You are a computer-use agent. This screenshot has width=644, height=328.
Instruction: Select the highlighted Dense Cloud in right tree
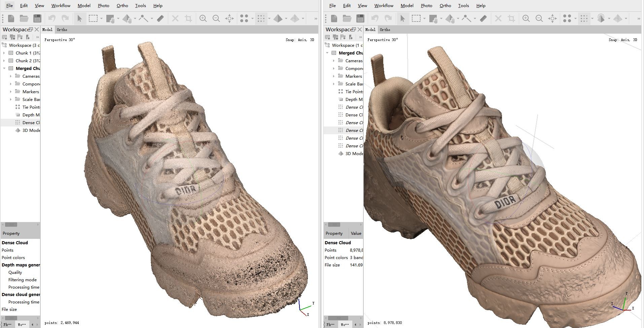click(x=353, y=130)
